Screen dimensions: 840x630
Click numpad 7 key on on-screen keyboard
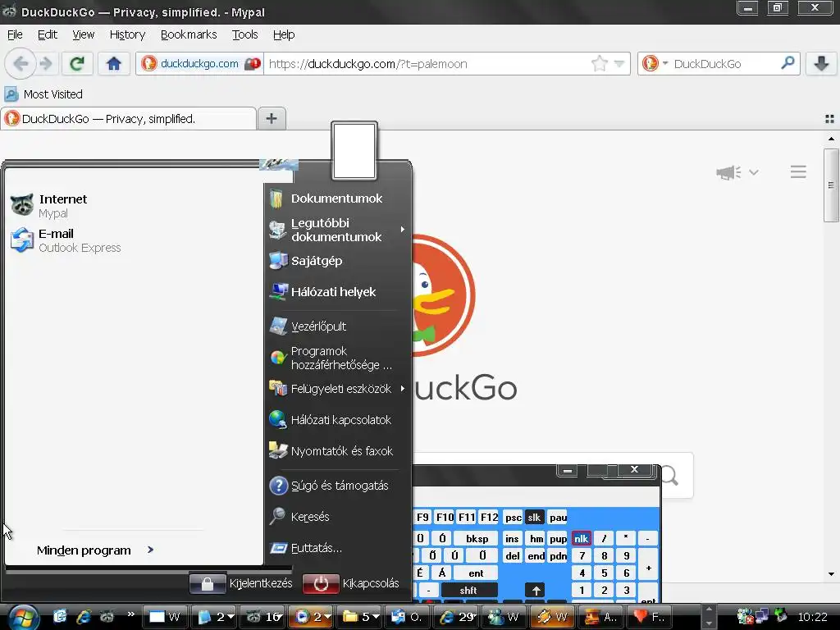(x=582, y=556)
